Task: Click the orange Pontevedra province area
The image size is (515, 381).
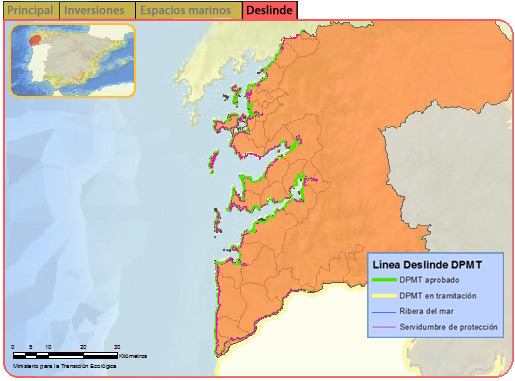Action: (x=333, y=167)
